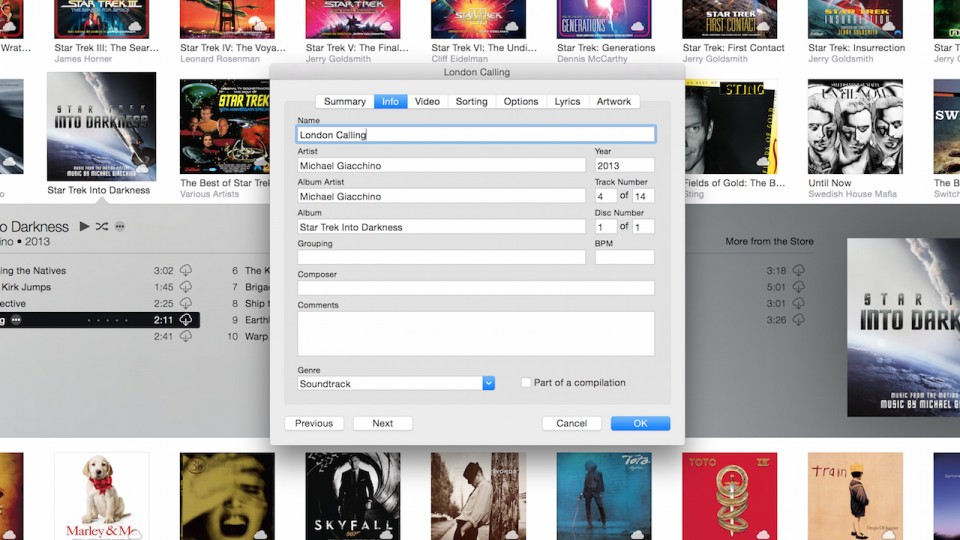960x540 pixels.
Task: Click Swedish House Mafia artist name
Action: (852, 194)
